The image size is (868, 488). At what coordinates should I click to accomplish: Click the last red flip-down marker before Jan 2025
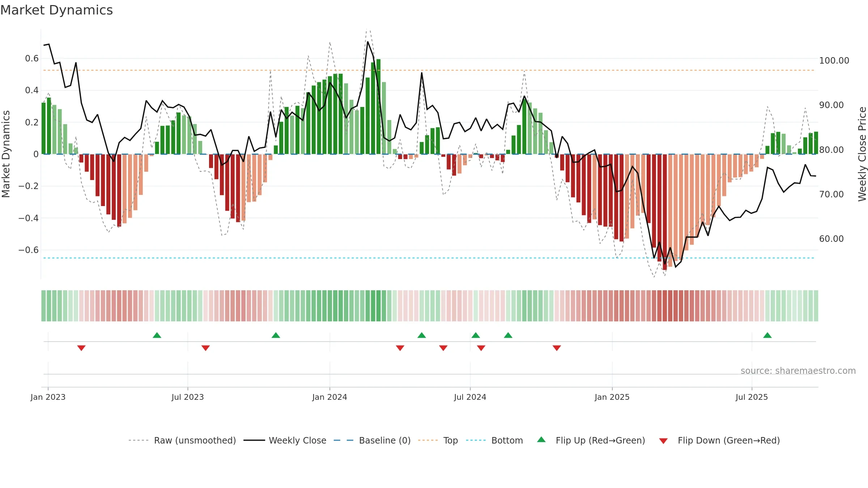pos(557,348)
